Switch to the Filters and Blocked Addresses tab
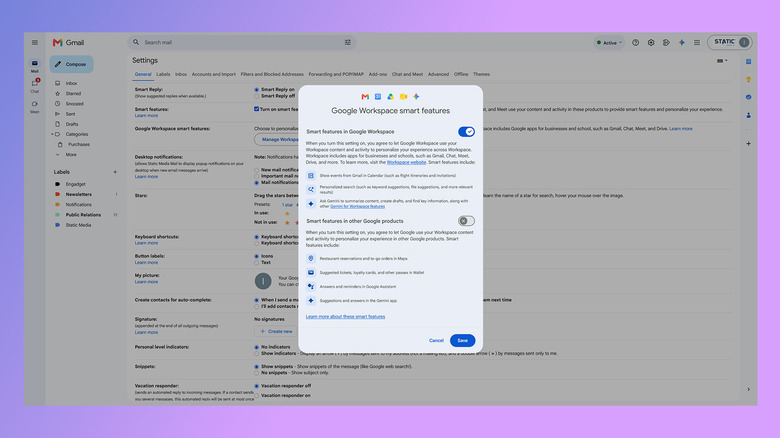 click(x=272, y=74)
